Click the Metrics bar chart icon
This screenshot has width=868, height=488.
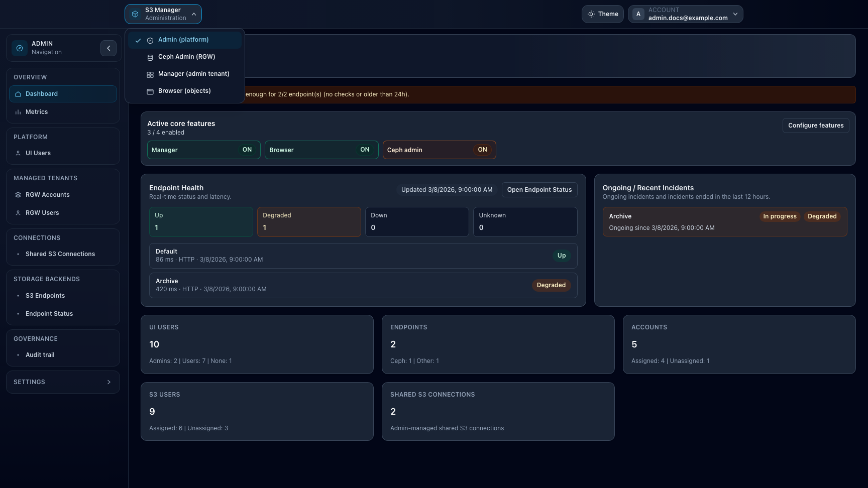point(18,111)
